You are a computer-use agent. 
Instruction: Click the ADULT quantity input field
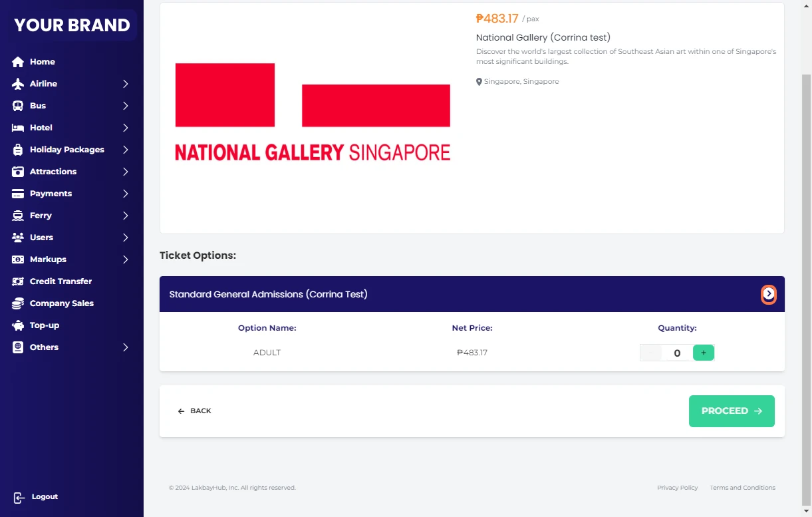677,353
